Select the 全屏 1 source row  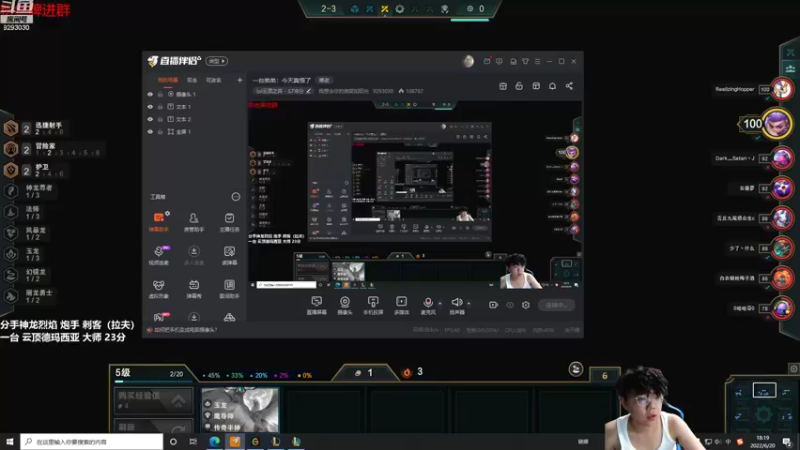pos(195,132)
